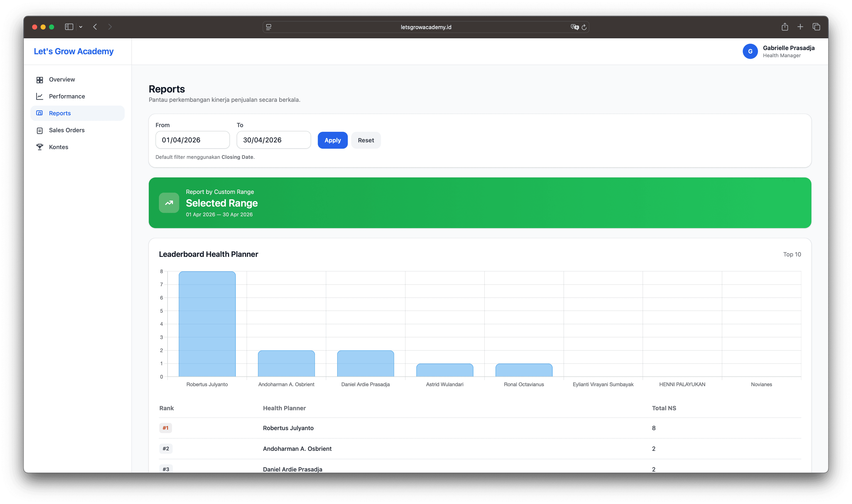The height and width of the screenshot is (504, 852).
Task: Click the Total NS column header
Action: click(x=664, y=408)
